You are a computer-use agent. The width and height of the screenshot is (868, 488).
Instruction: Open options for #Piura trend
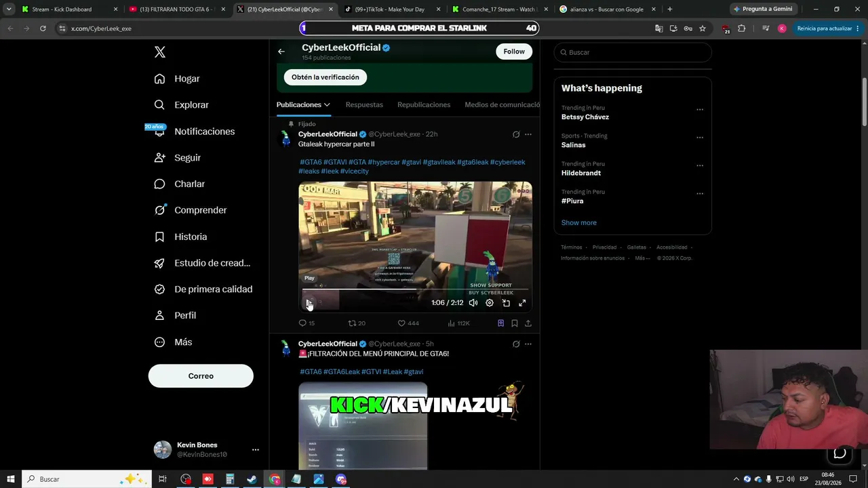[x=700, y=194]
